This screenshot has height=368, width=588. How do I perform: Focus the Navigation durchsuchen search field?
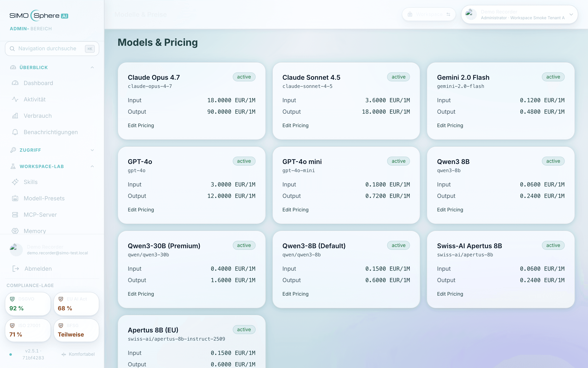[x=52, y=49]
